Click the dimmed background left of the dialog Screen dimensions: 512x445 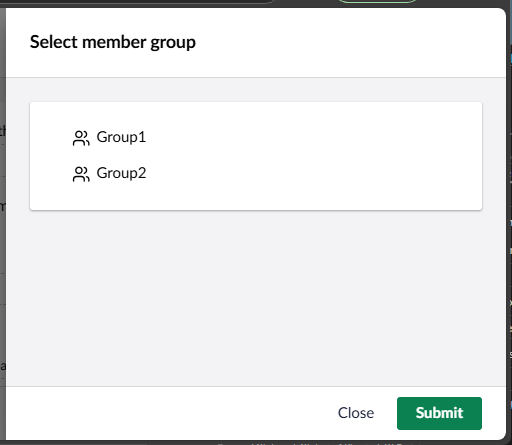point(3,233)
